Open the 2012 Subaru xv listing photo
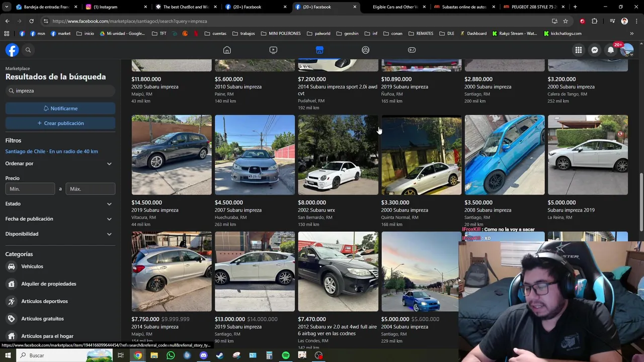The height and width of the screenshot is (362, 644). tap(338, 271)
